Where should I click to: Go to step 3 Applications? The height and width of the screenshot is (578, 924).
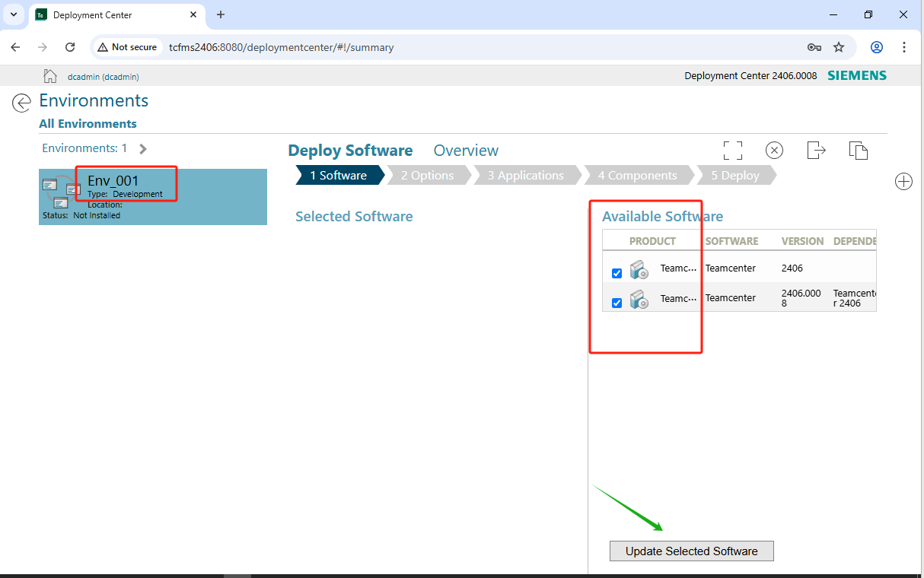527,176
